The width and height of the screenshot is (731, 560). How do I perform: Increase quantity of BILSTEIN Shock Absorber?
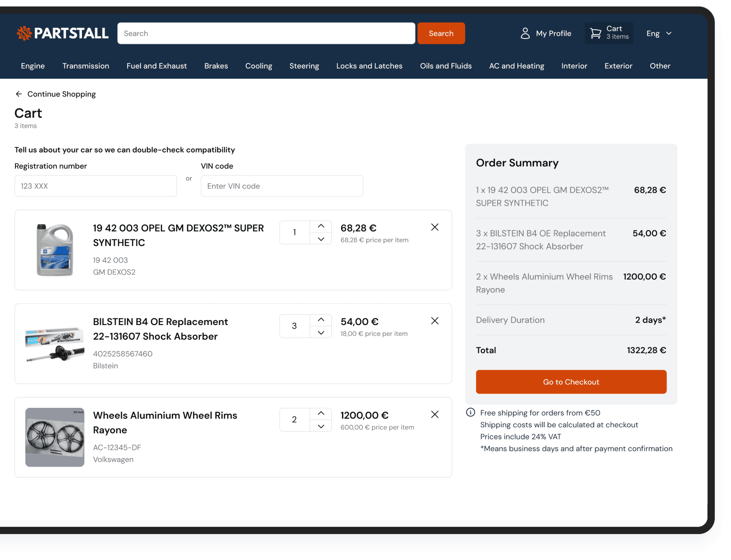(x=321, y=320)
